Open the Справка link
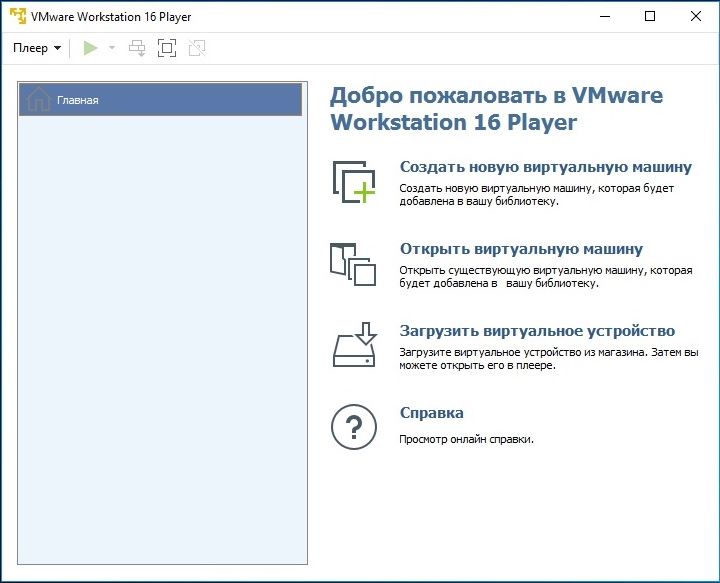Viewport: 720px width, 583px height. [x=432, y=413]
